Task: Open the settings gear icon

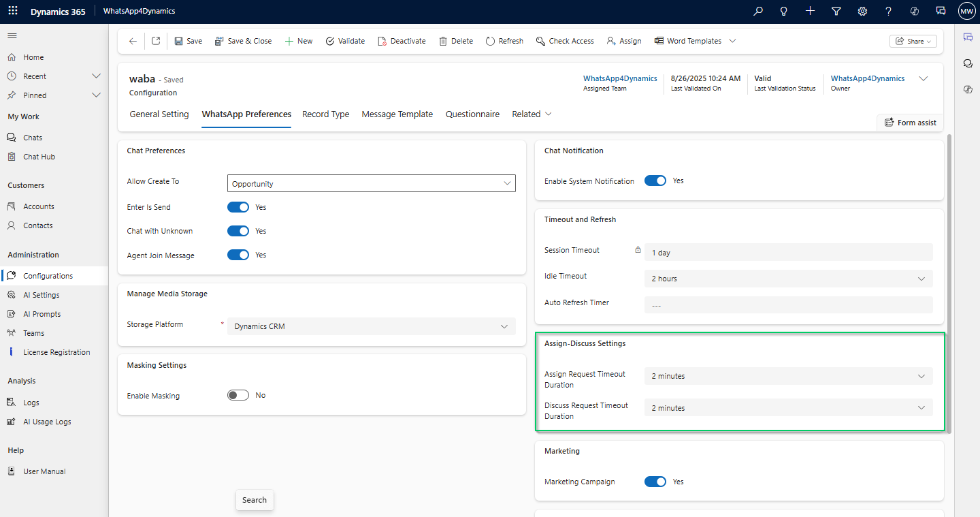Action: 862,12
